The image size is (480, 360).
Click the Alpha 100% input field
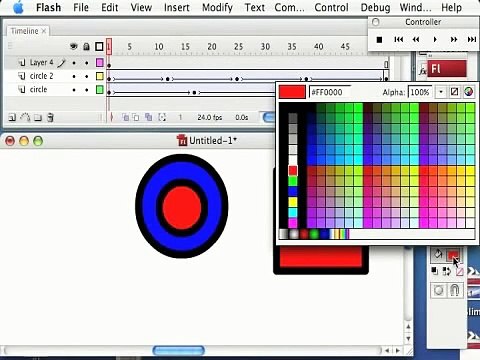tap(420, 92)
